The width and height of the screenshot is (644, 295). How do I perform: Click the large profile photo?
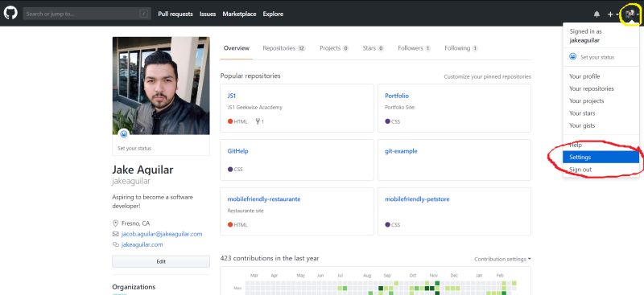pyautogui.click(x=161, y=86)
